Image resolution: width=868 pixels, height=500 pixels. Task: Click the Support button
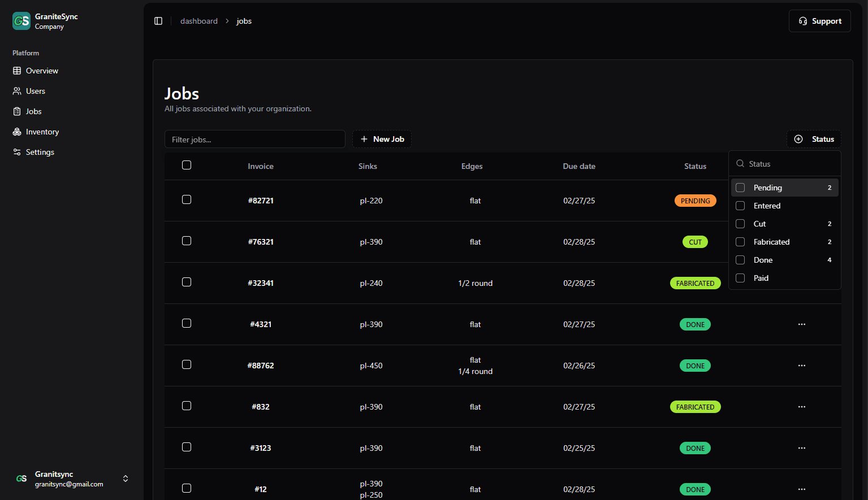(x=819, y=21)
